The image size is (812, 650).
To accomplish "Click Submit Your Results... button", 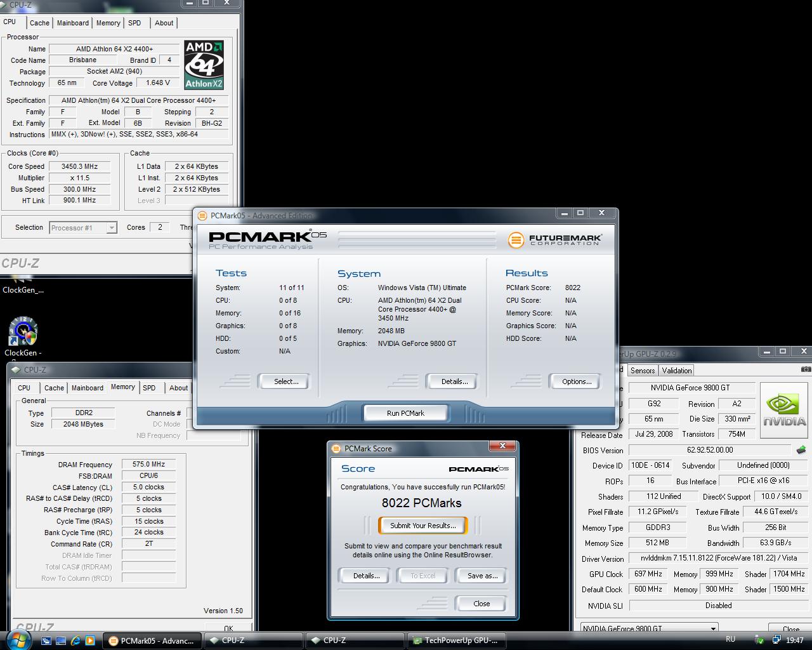I will 423,526.
